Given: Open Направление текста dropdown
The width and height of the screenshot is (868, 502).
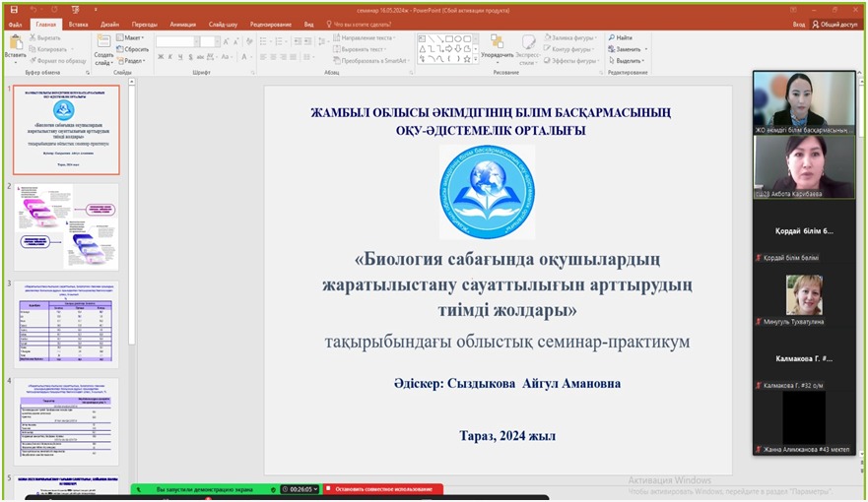Looking at the screenshot, I should (x=365, y=37).
